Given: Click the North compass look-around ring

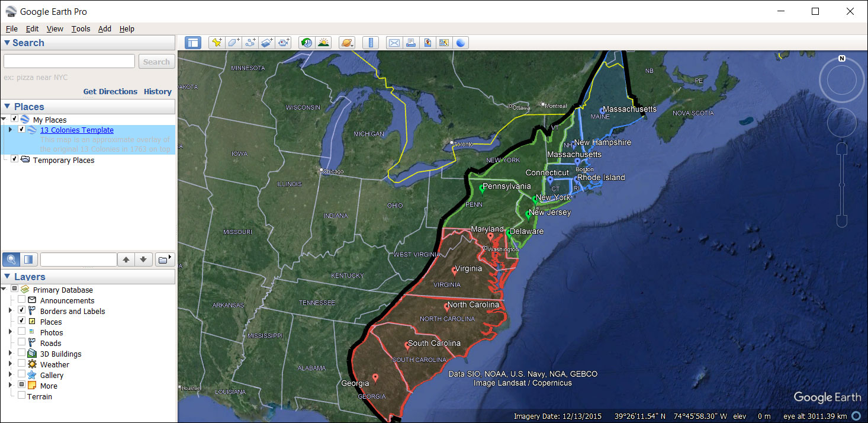Looking at the screenshot, I should click(x=841, y=79).
